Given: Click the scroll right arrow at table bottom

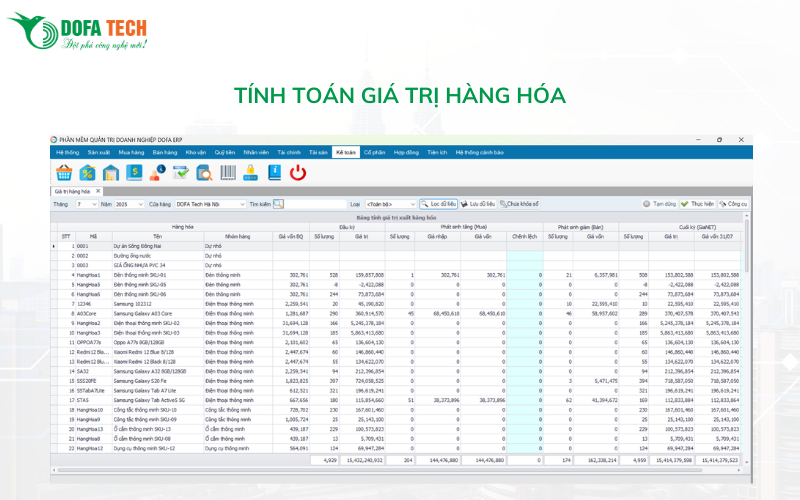Looking at the screenshot, I should click(x=739, y=470).
